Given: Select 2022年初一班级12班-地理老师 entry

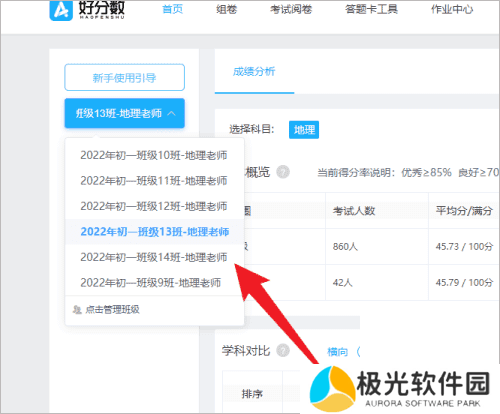Looking at the screenshot, I should click(x=154, y=206).
